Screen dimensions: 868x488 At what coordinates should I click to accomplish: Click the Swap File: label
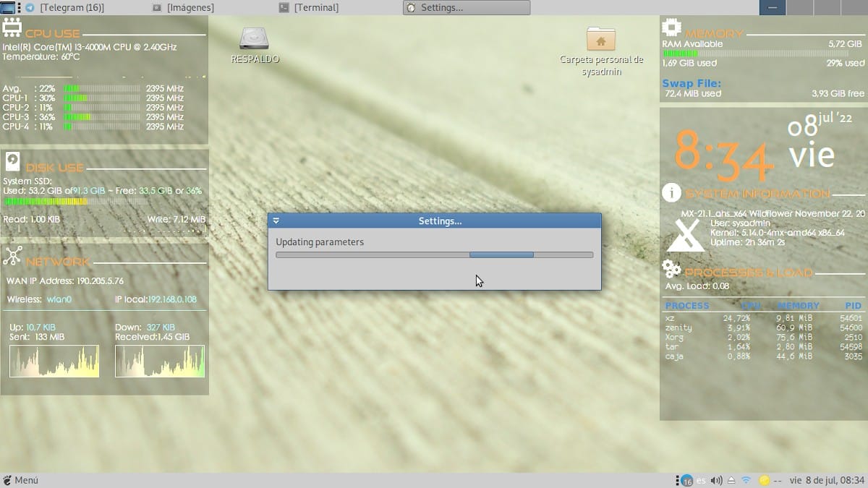[x=692, y=84]
